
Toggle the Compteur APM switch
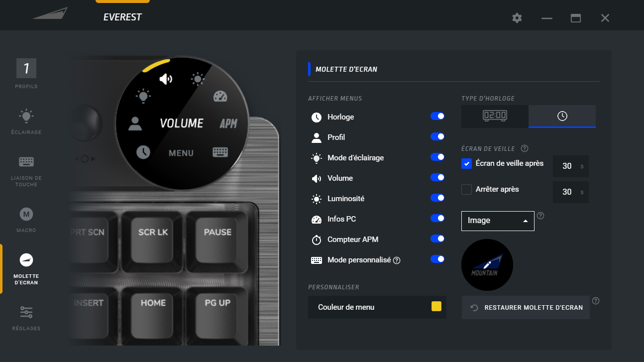pyautogui.click(x=437, y=239)
